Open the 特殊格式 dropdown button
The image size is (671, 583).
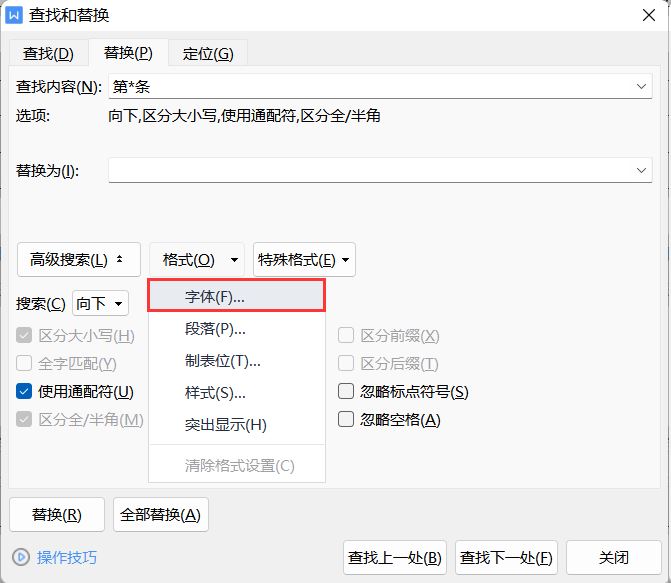click(304, 260)
